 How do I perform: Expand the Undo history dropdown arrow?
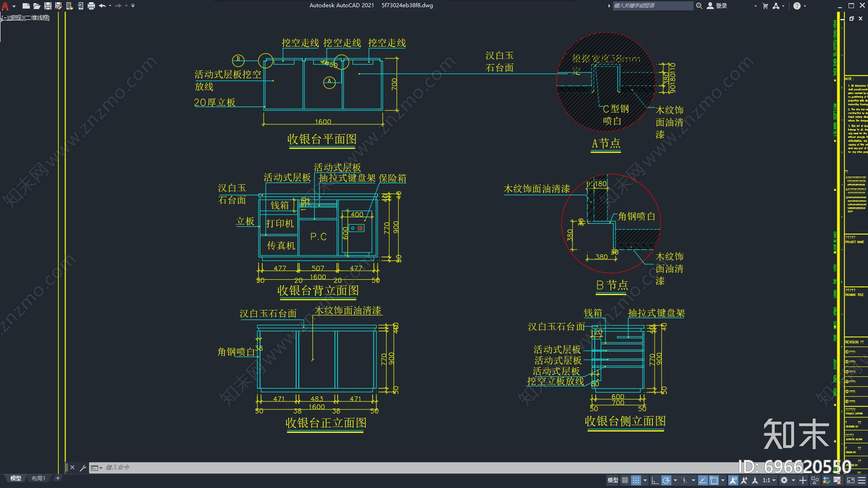[x=110, y=6]
